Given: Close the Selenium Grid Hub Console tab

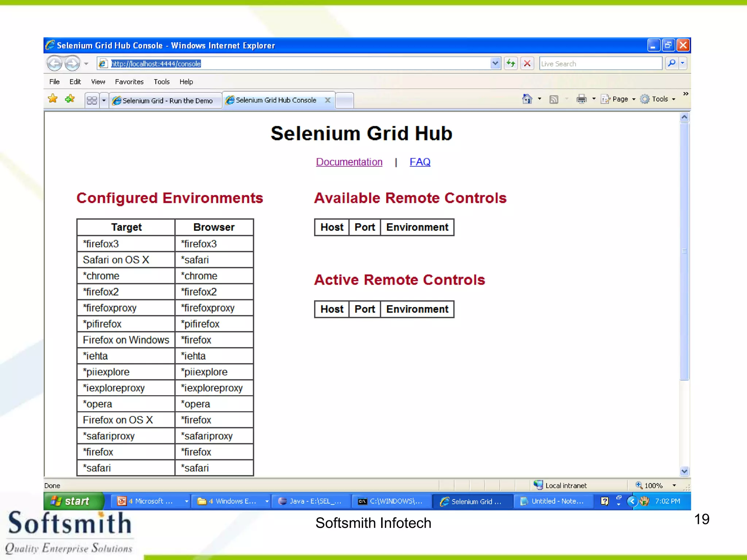Looking at the screenshot, I should [328, 100].
